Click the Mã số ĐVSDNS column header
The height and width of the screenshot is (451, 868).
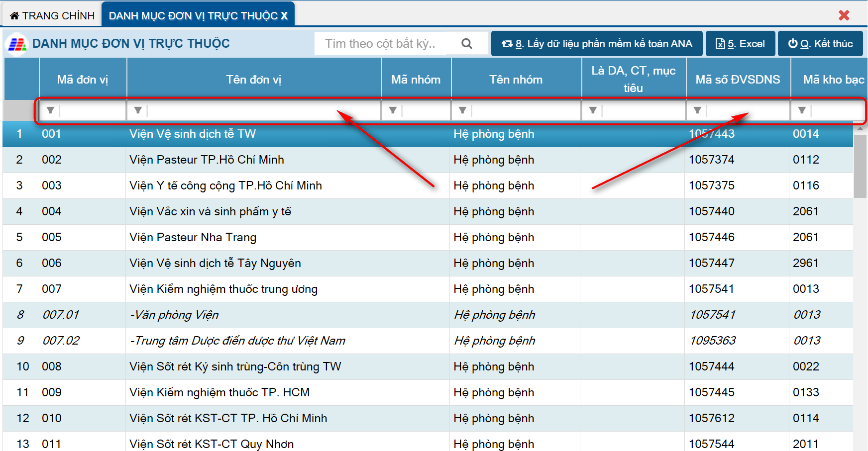[738, 80]
